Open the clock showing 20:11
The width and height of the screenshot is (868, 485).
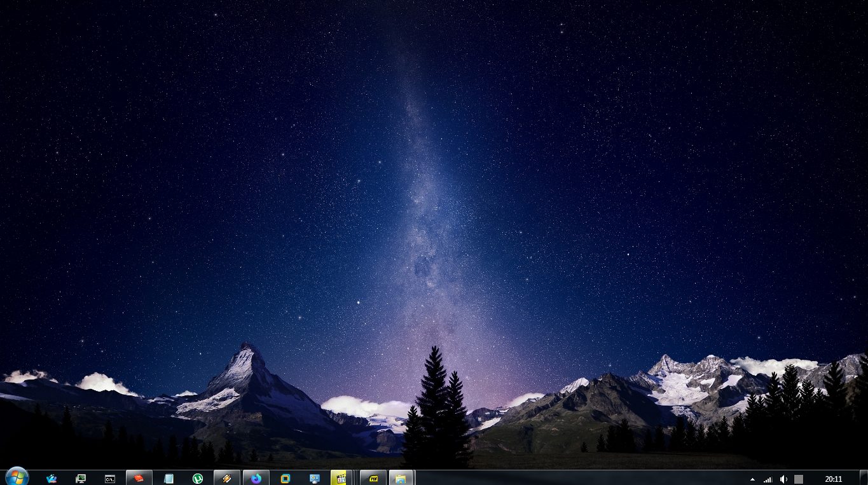834,479
